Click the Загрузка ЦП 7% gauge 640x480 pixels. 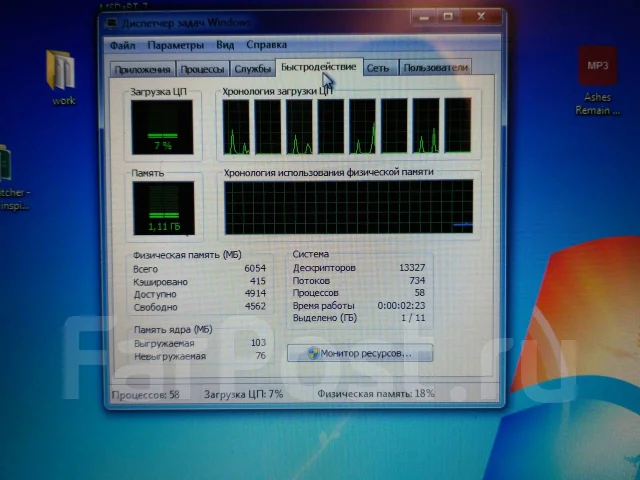pos(162,127)
